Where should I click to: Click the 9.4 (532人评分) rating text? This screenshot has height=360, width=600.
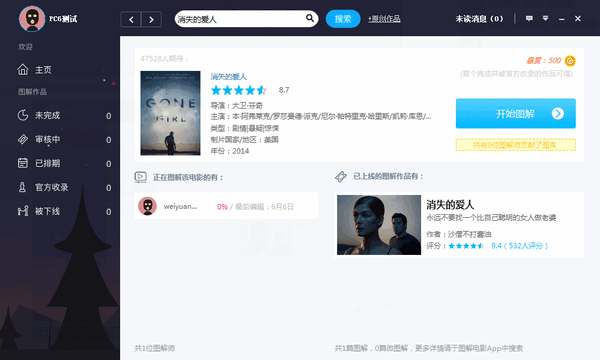519,246
